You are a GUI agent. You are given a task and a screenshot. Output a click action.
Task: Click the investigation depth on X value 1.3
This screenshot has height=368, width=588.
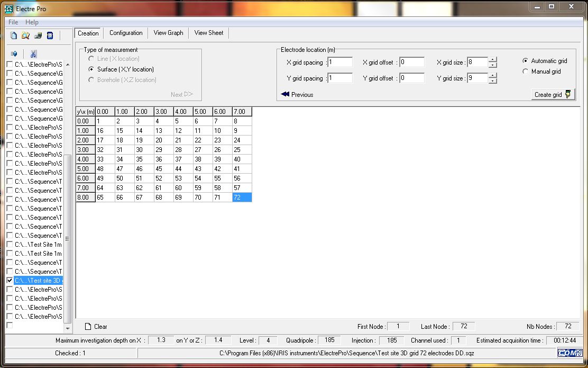[161, 340]
